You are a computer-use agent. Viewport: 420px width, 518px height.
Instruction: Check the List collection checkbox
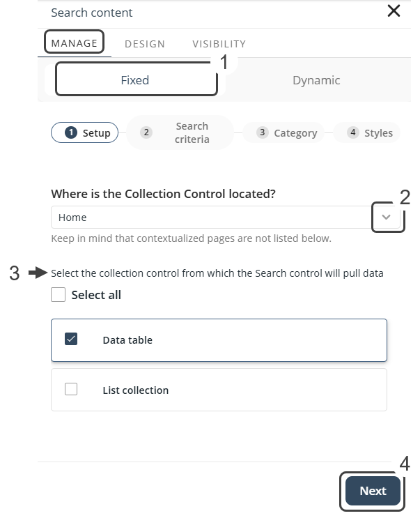[71, 390]
